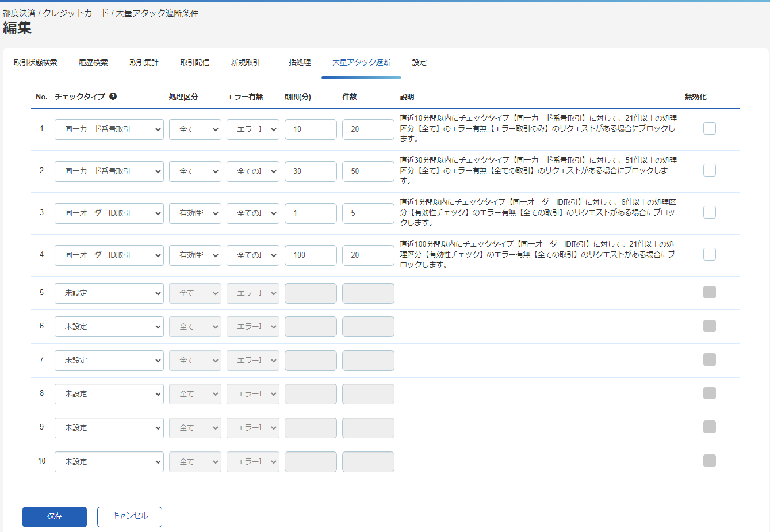Image resolution: width=770 pixels, height=532 pixels.
Task: Open the チェックタイプ dropdown in row 1
Action: [109, 129]
